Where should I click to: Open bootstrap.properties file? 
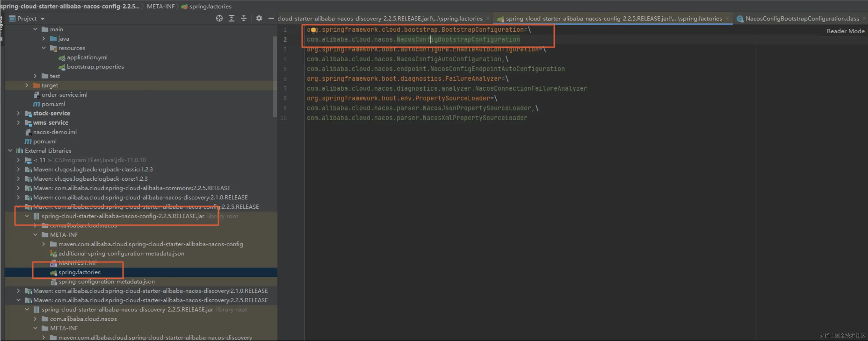tap(95, 67)
